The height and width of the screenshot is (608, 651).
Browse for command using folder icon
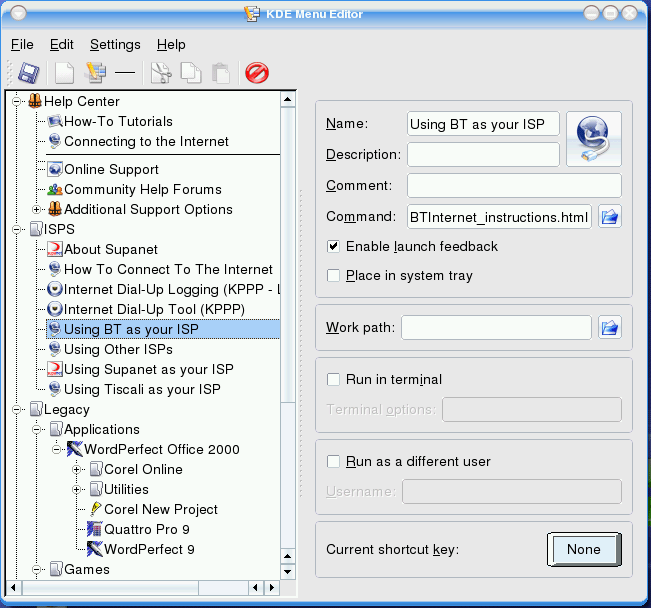(610, 216)
